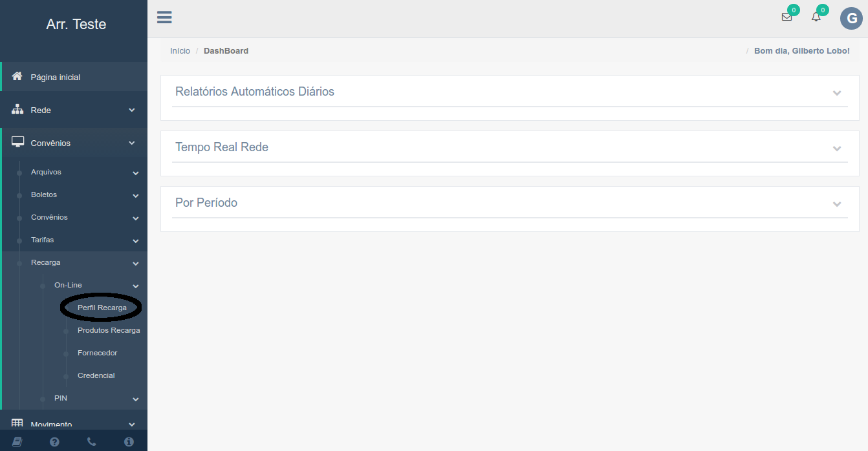This screenshot has width=868, height=451.
Task: Expand the PIN submenu
Action: point(61,399)
